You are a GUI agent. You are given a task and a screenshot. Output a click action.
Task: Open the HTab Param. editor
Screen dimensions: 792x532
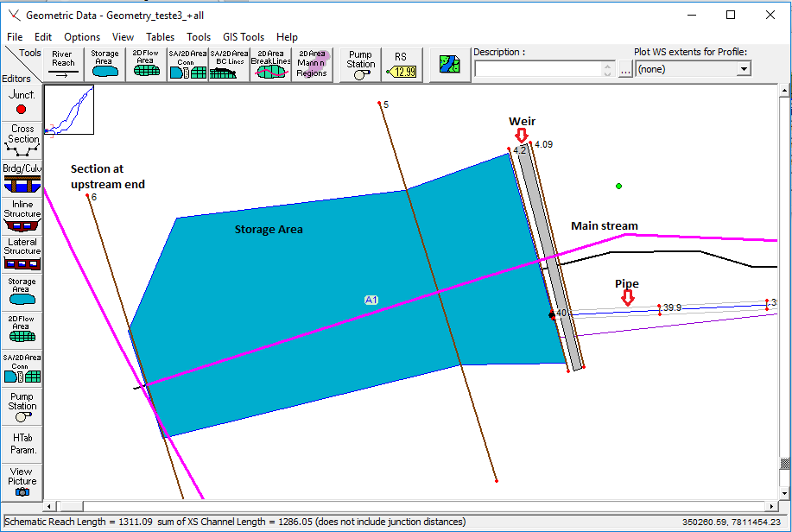pyautogui.click(x=22, y=443)
